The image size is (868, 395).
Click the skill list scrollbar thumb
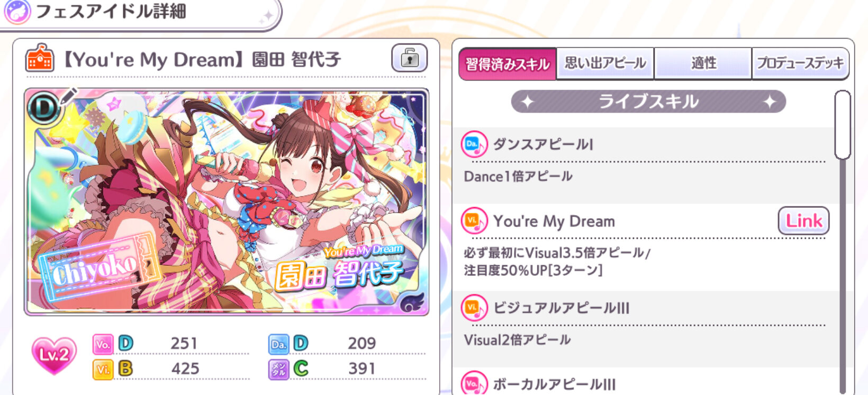pyautogui.click(x=842, y=125)
